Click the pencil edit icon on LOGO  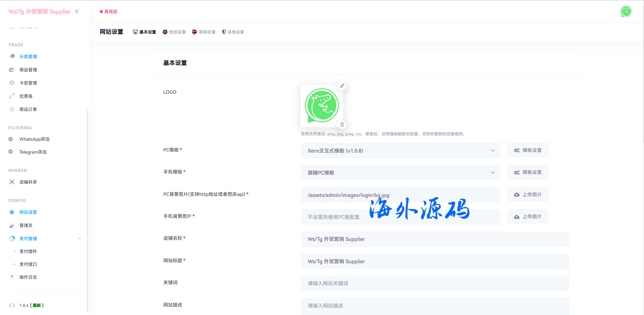[342, 86]
